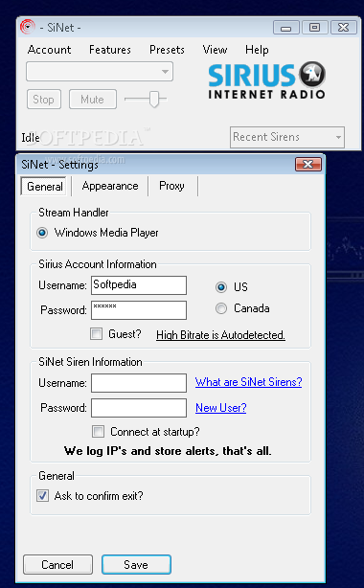Click the Cancel button
364x588 pixels.
pos(57,565)
